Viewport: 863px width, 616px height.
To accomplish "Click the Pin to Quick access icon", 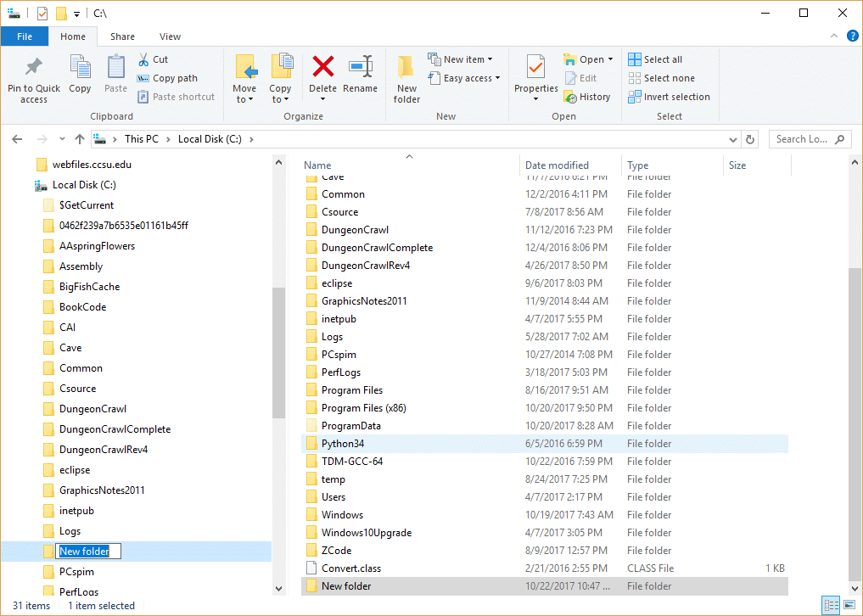I will (34, 68).
